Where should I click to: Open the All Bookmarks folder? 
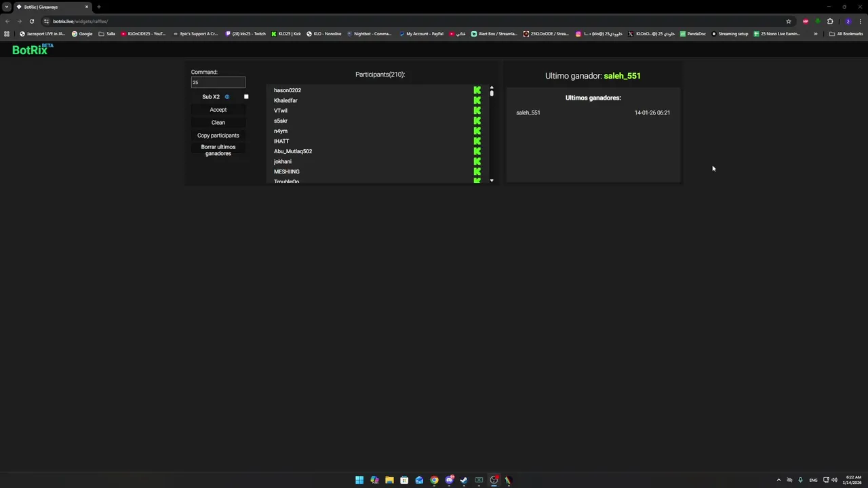click(846, 34)
